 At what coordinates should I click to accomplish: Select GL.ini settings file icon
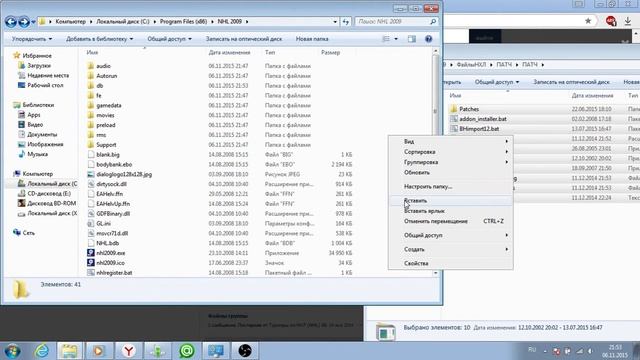point(91,223)
